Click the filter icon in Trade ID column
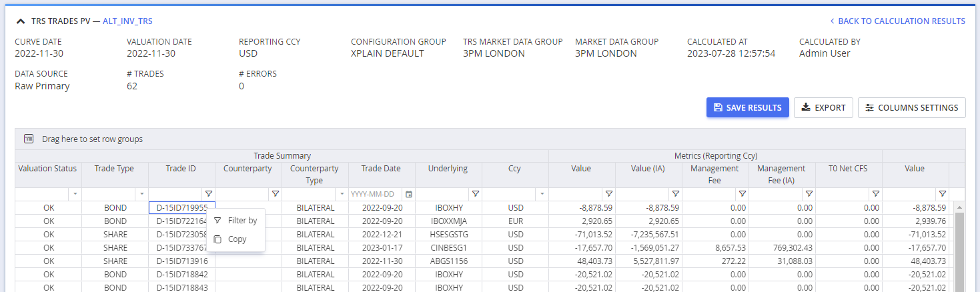Screen dimensions: 980x292 click(x=208, y=194)
